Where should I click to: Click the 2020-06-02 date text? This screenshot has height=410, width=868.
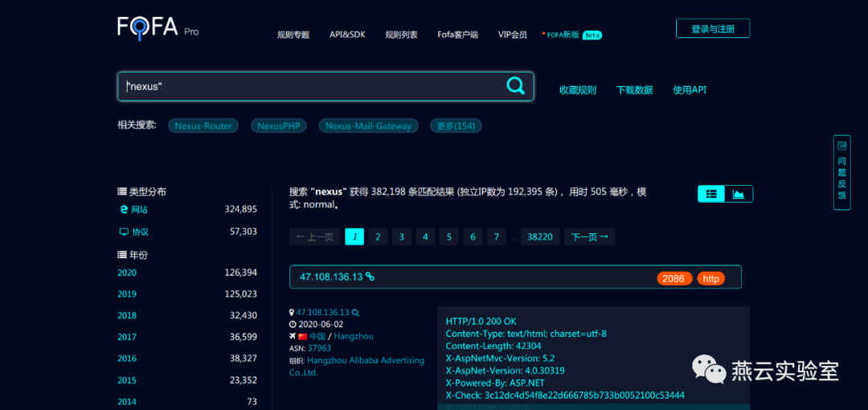tap(321, 325)
